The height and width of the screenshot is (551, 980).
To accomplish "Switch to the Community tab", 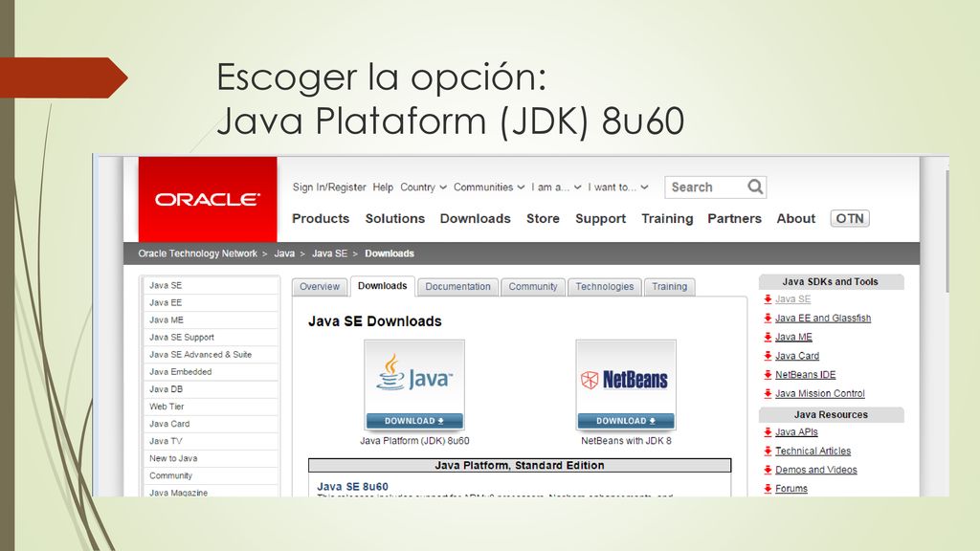I will click(532, 286).
